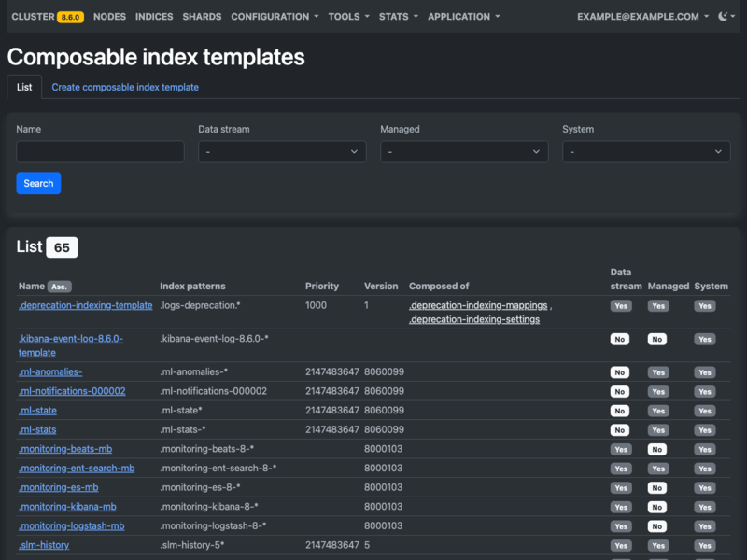Open the APPLICATION menu
The image size is (747, 560).
click(x=459, y=16)
